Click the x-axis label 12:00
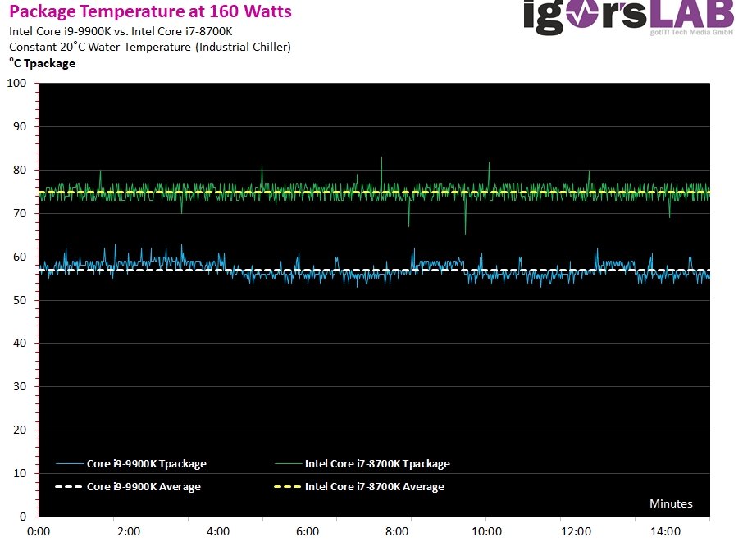This screenshot has height=560, width=752. [576, 531]
